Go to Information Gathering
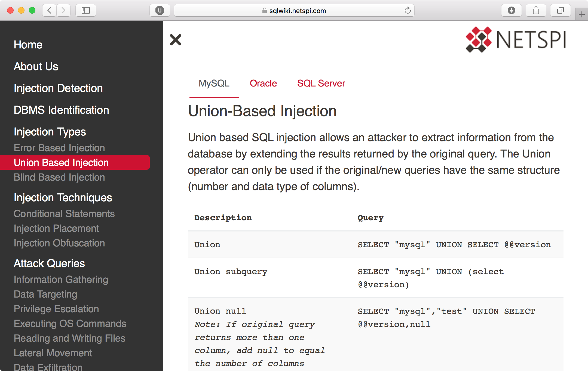The width and height of the screenshot is (588, 371). [x=61, y=279]
